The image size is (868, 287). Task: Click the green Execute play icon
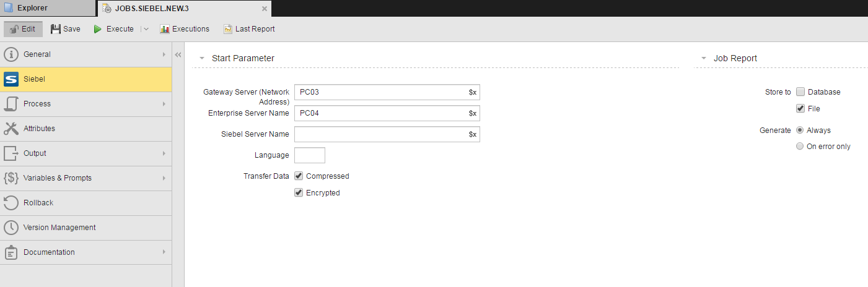coord(98,29)
